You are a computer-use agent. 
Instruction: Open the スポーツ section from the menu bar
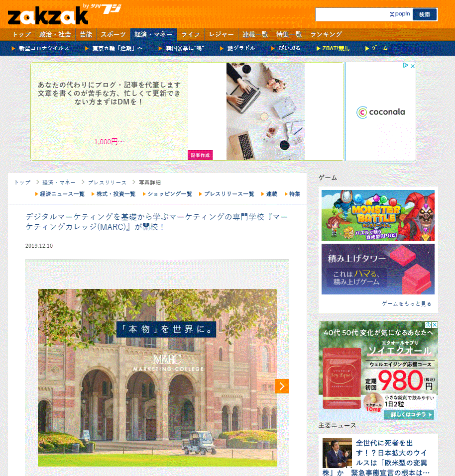pos(112,34)
